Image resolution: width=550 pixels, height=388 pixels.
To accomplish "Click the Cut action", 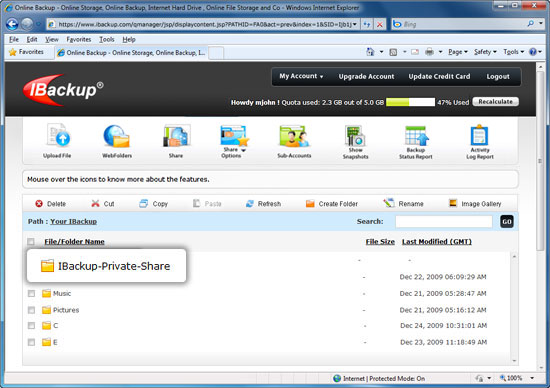I will [x=102, y=204].
